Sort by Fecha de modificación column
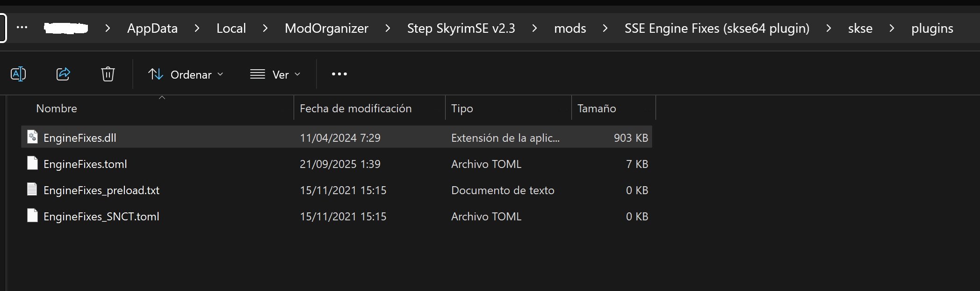This screenshot has height=291, width=980. [x=355, y=109]
